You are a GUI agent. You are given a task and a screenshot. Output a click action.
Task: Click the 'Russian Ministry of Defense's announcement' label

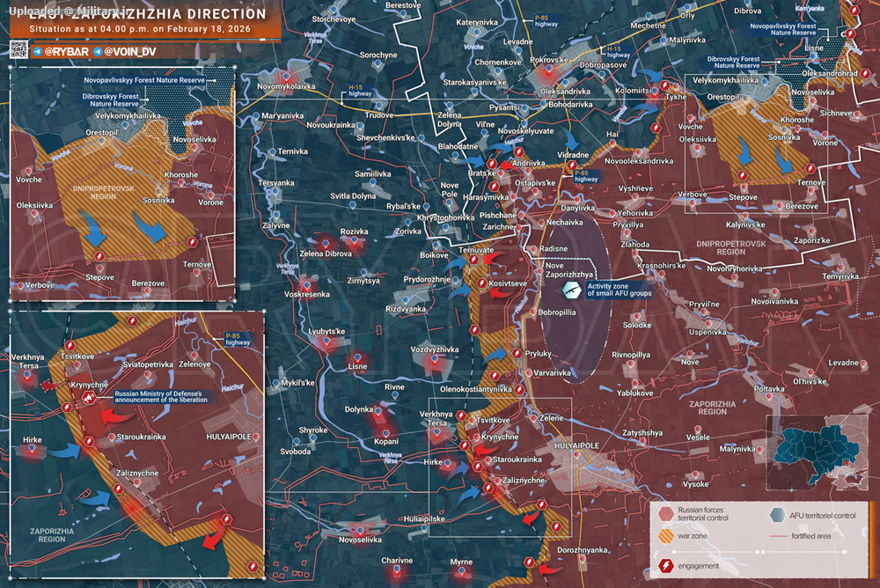(x=160, y=396)
